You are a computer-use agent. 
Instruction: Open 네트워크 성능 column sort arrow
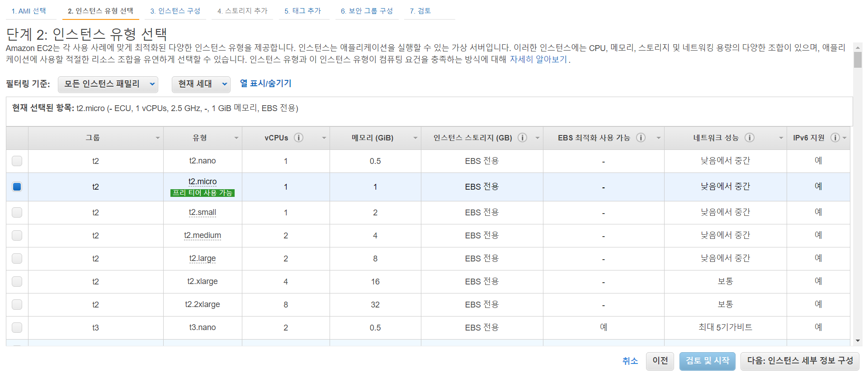click(781, 138)
